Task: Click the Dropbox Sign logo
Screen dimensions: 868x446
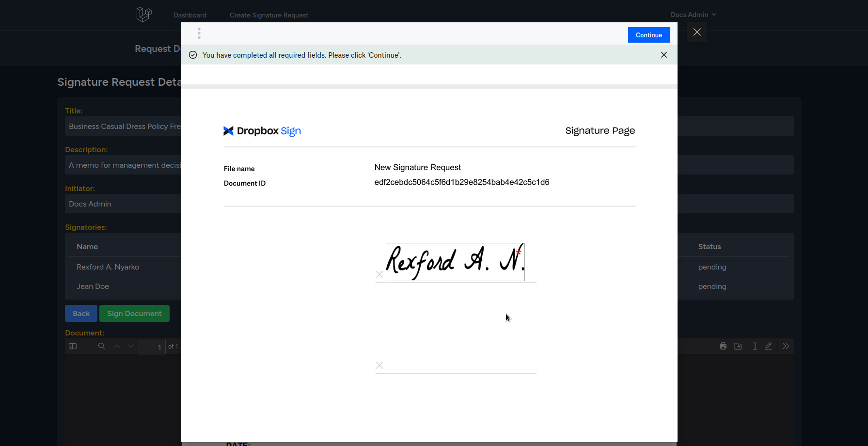Action: (262, 130)
